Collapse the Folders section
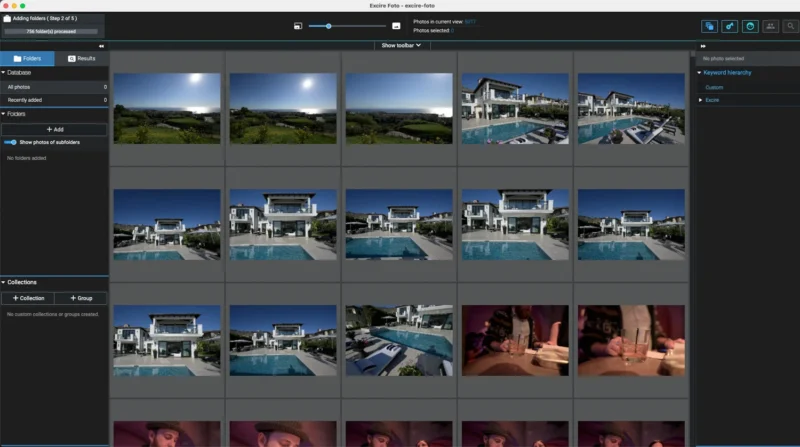This screenshot has height=447, width=800. [x=4, y=114]
